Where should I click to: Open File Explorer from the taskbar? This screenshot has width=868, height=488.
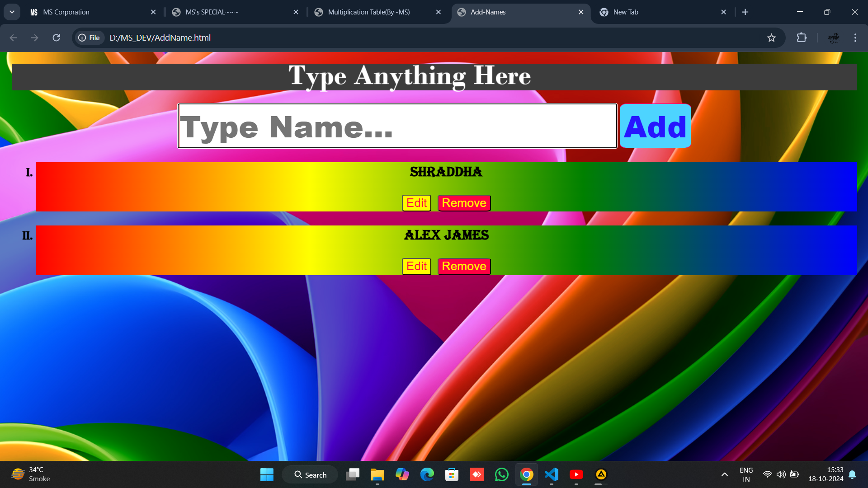pyautogui.click(x=377, y=474)
